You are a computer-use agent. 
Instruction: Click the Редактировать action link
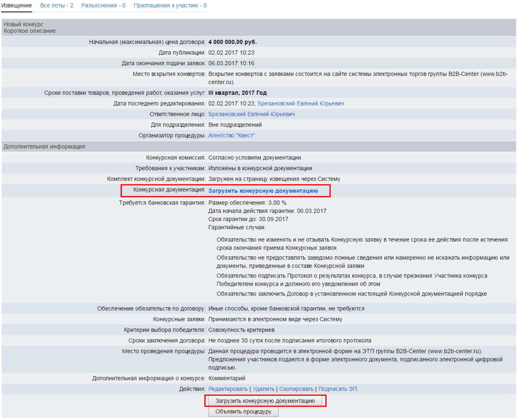click(228, 389)
